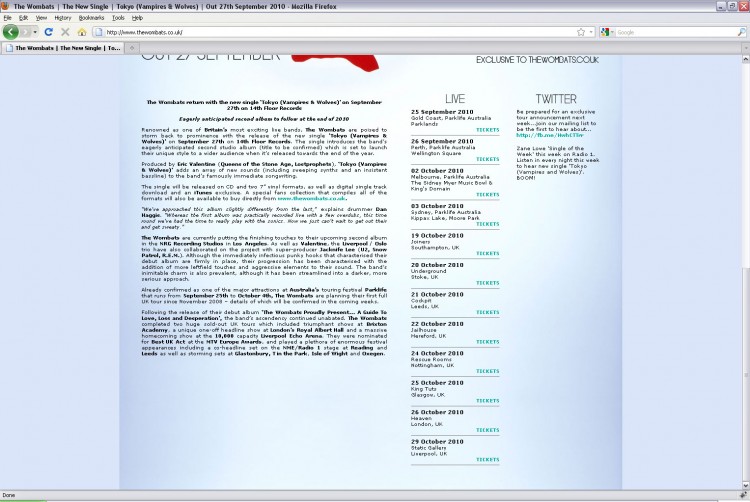Click the www.thewombats.co.uk link in article
The width and height of the screenshot is (750, 502).
pos(311,198)
